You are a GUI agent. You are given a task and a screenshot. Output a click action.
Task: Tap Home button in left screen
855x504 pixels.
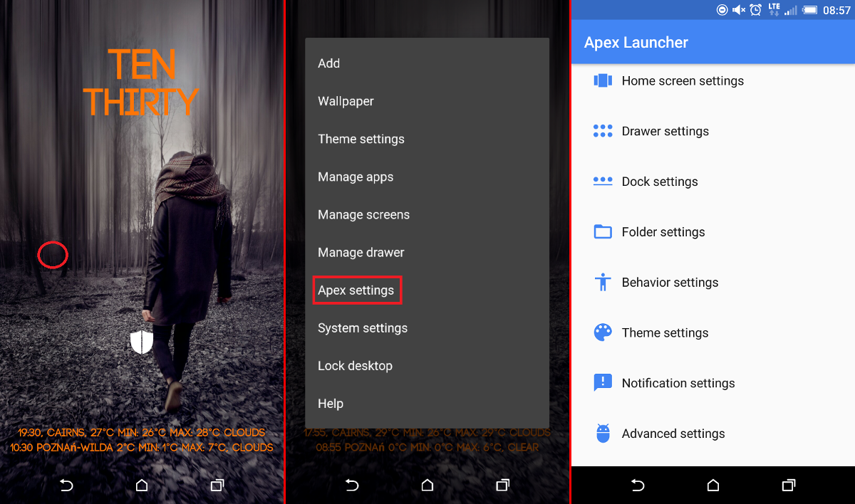coord(142,485)
